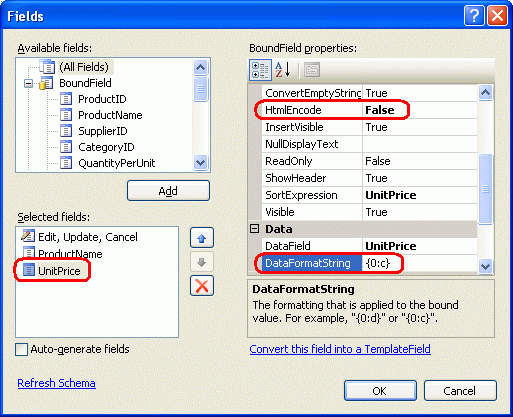The image size is (513, 417).
Task: Select the ShowHeader property name
Action: [296, 178]
